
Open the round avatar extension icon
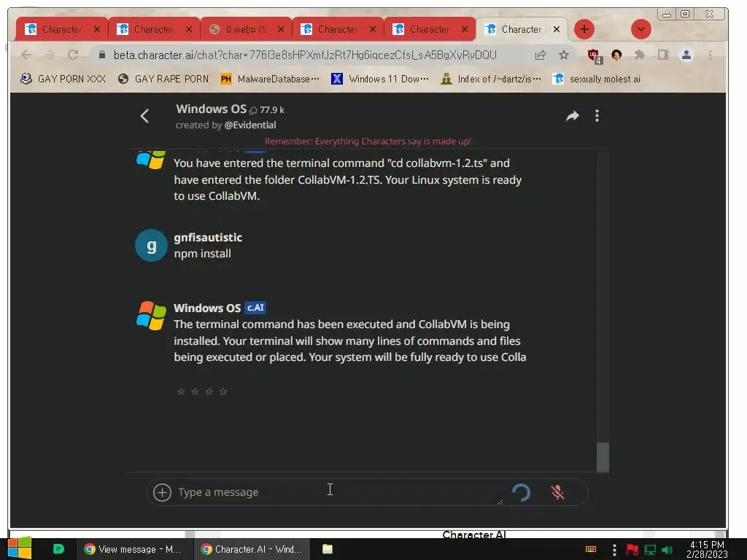[x=616, y=55]
